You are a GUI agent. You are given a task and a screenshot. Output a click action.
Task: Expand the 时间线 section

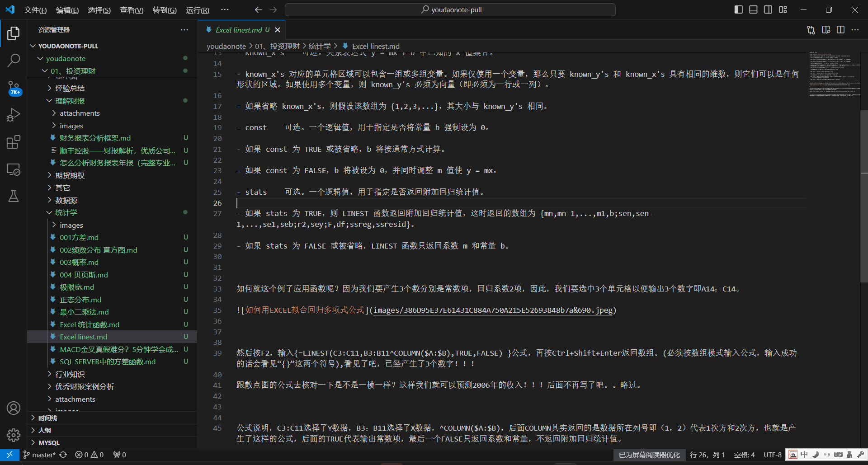(x=112, y=418)
